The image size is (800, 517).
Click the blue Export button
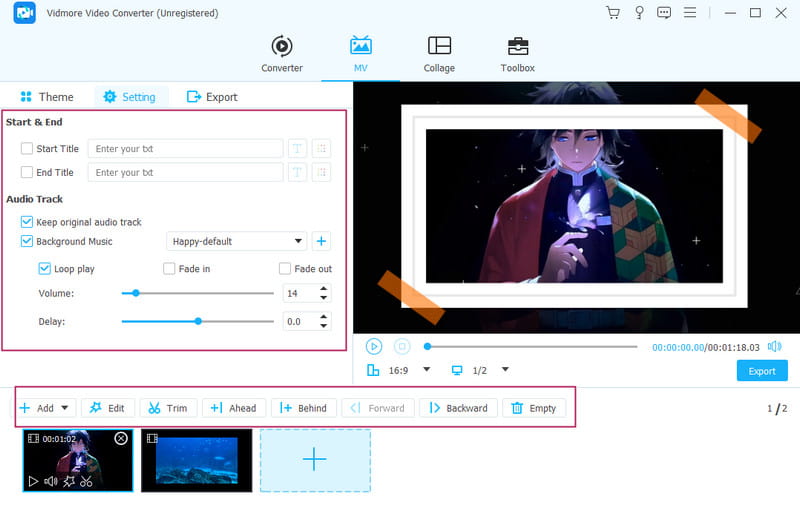point(762,371)
